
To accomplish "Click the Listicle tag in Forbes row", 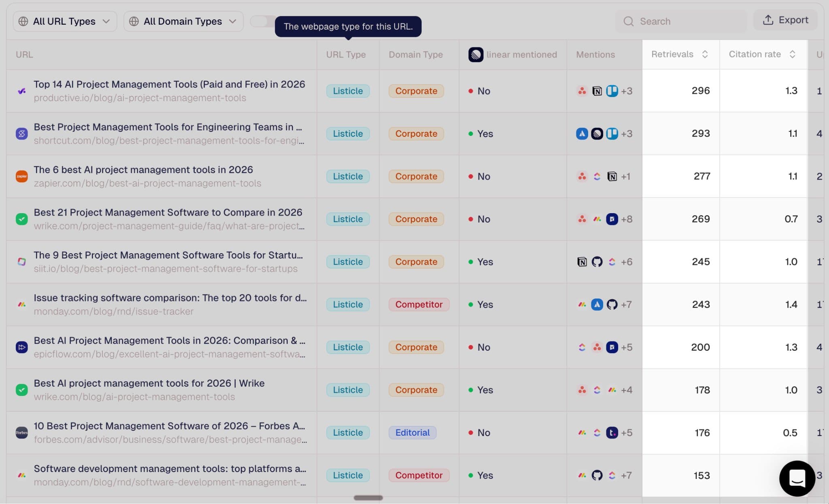I will tap(348, 432).
